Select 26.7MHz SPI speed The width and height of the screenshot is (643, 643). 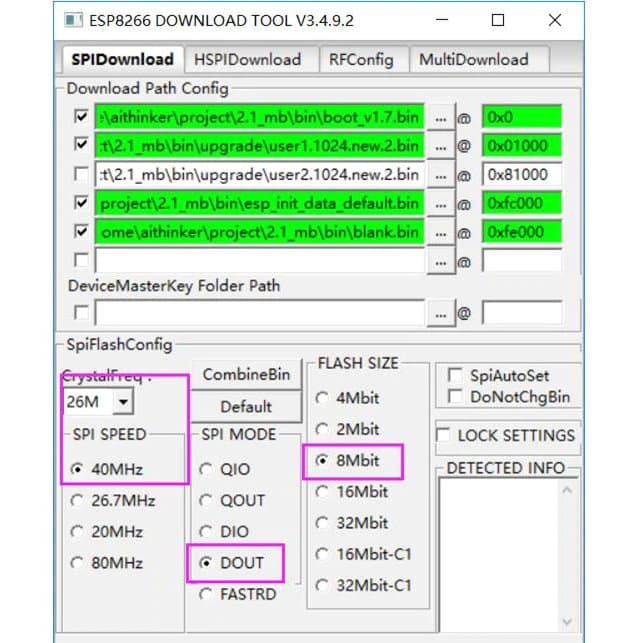point(113,500)
